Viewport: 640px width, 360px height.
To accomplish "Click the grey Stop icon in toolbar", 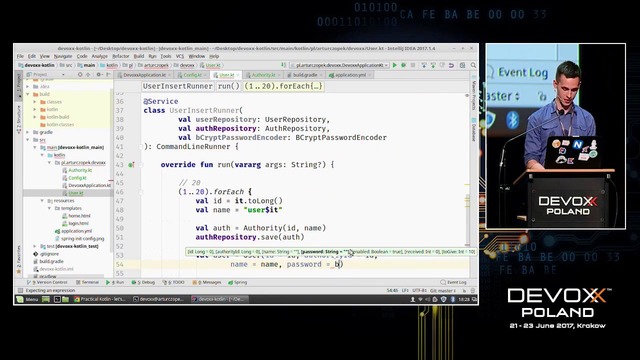I will (413, 65).
